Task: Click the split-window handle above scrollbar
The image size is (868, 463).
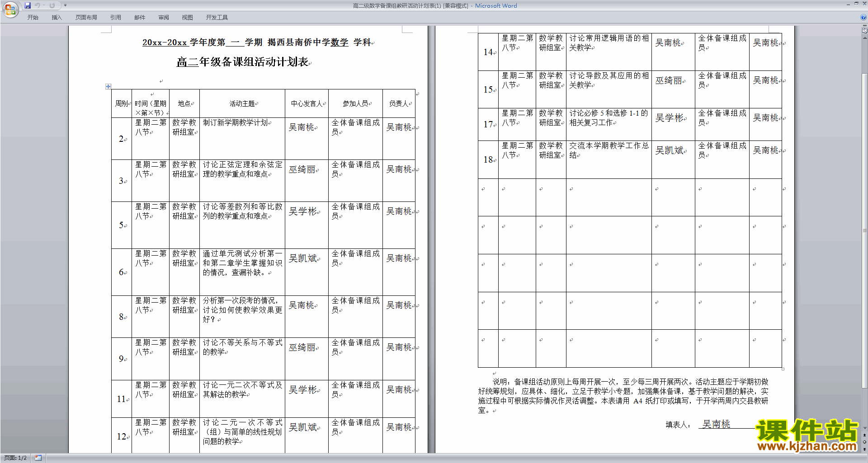Action: coord(865,26)
